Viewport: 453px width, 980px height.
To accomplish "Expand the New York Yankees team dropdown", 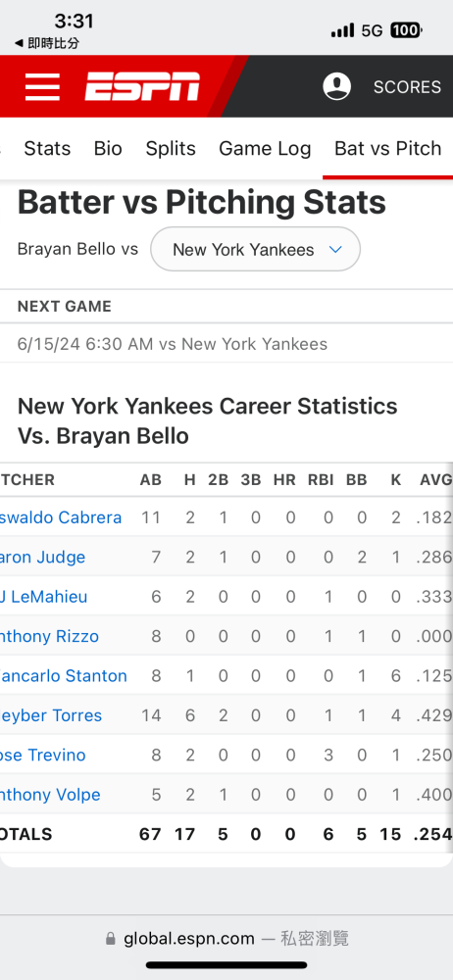I will [255, 249].
